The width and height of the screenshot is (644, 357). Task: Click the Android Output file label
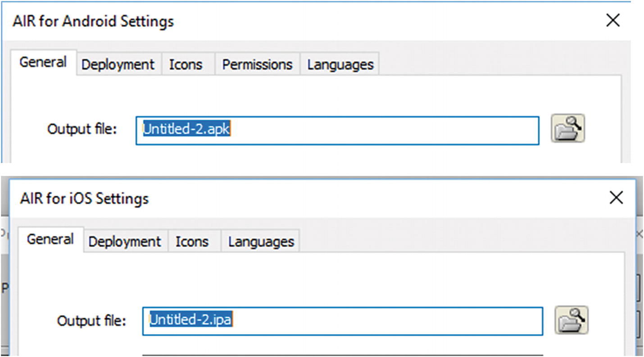point(82,130)
